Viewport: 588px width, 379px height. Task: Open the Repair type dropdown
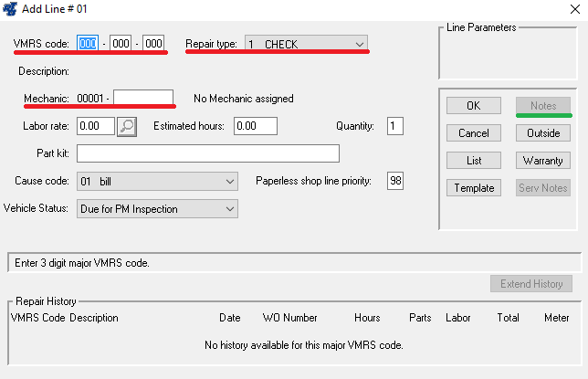point(305,44)
